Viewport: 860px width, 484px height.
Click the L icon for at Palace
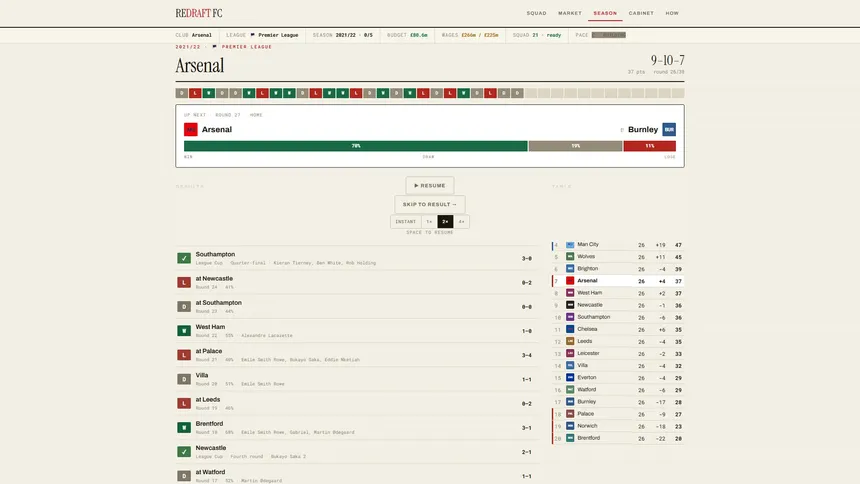click(x=184, y=354)
